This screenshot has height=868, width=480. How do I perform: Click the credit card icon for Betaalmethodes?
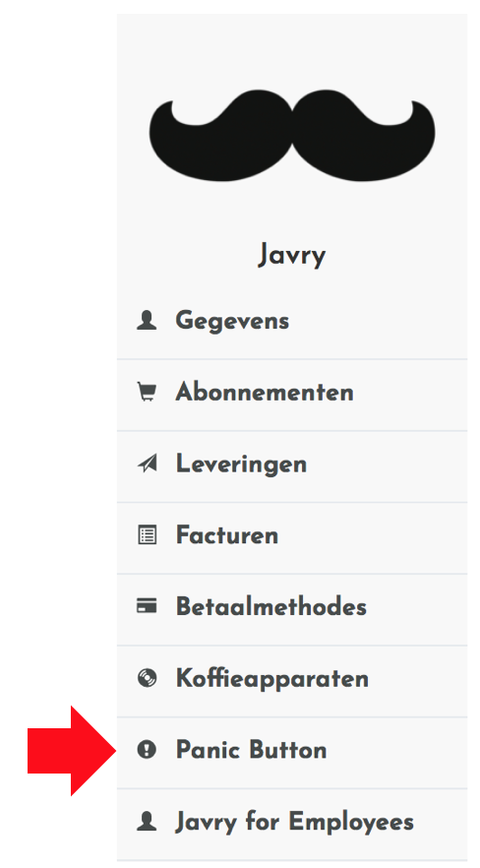click(147, 606)
